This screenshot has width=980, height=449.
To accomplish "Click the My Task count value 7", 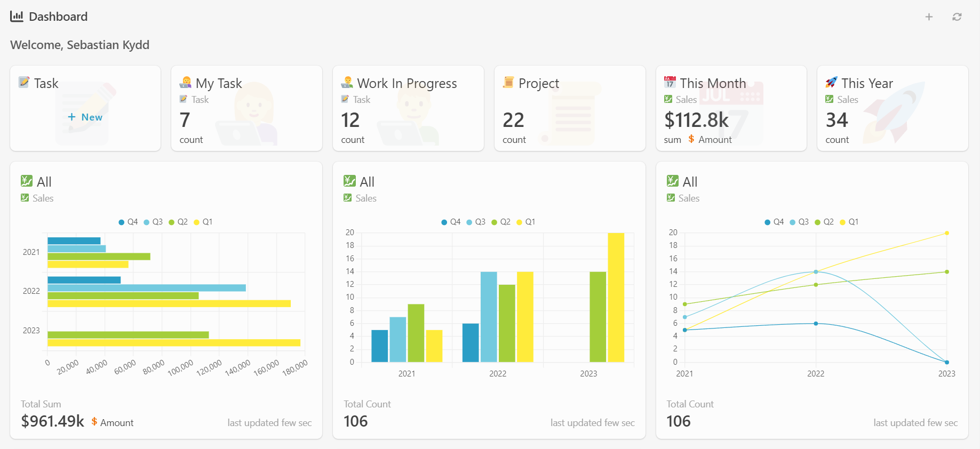I will coord(185,120).
